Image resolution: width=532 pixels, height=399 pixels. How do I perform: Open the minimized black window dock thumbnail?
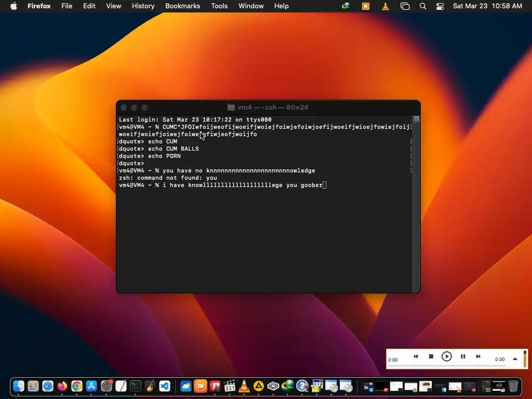382,386
